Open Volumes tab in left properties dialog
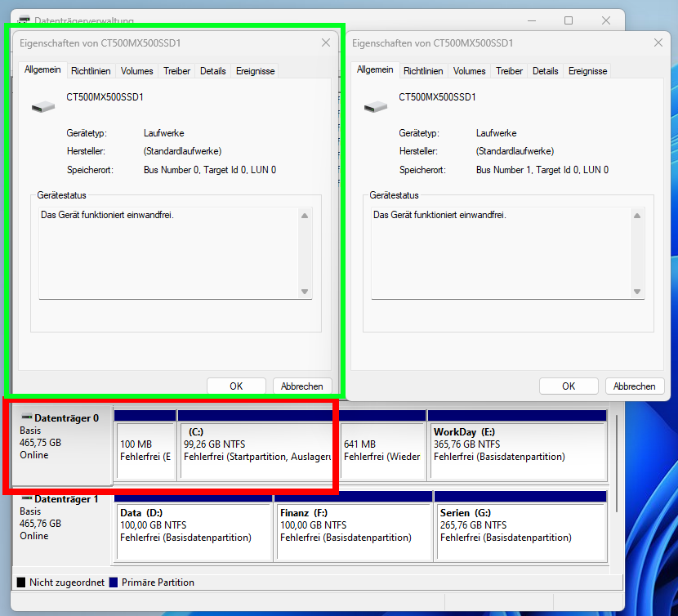 [x=136, y=71]
